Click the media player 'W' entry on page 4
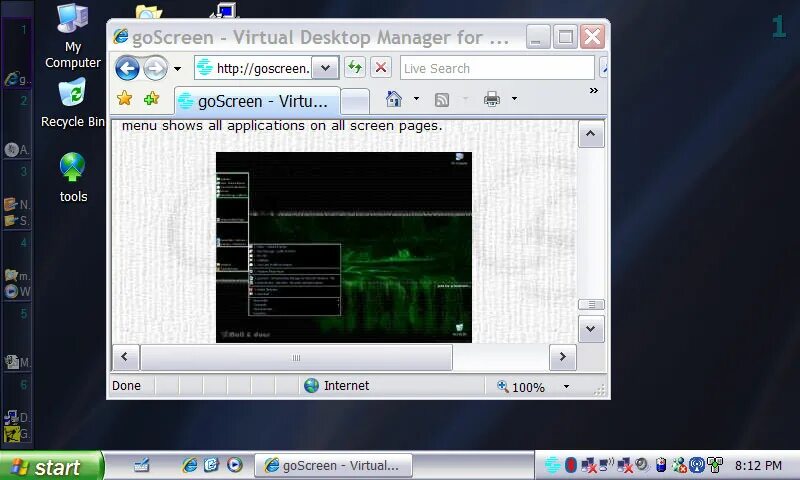The width and height of the screenshot is (800, 480). click(x=17, y=292)
